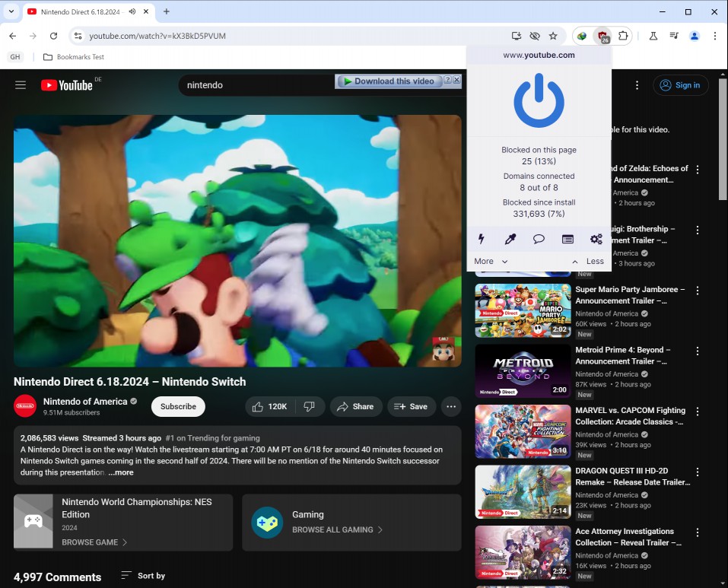The height and width of the screenshot is (588, 728).
Task: Click Sign in button
Action: [680, 85]
